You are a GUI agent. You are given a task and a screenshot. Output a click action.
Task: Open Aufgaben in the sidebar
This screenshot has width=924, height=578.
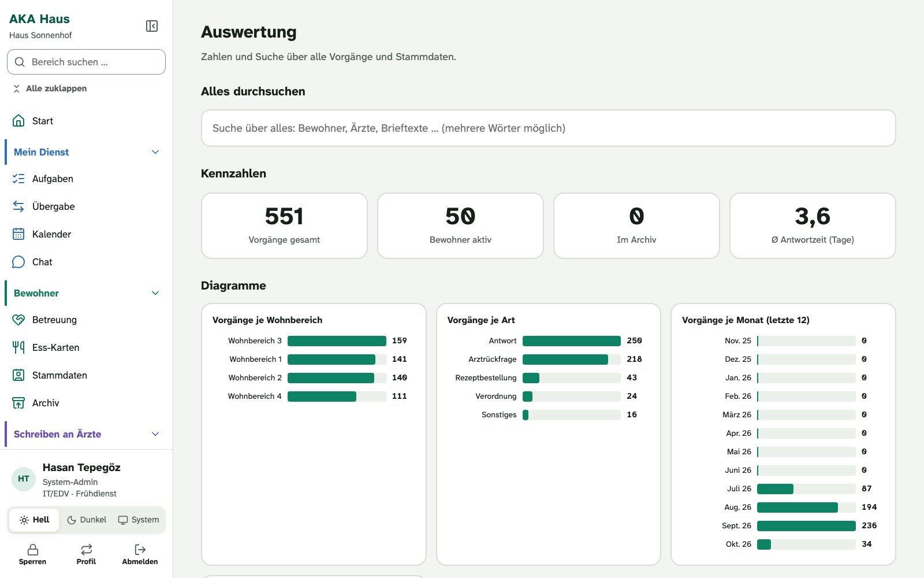tap(86, 179)
